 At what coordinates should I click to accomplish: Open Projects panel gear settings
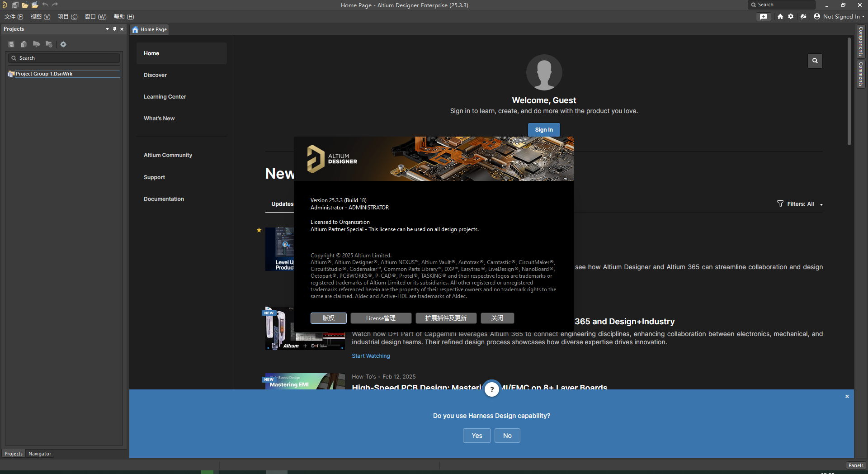tap(63, 44)
